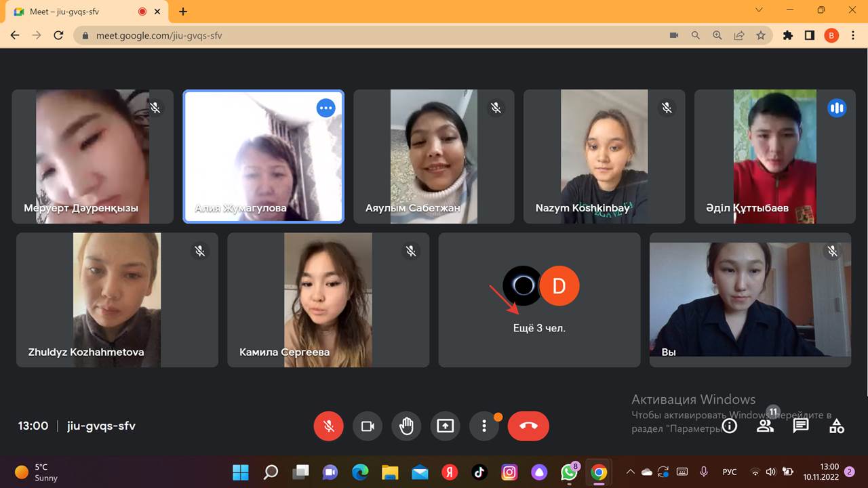868x488 pixels.
Task: Click the "Ещё 3 чел." tile
Action: coord(539,300)
